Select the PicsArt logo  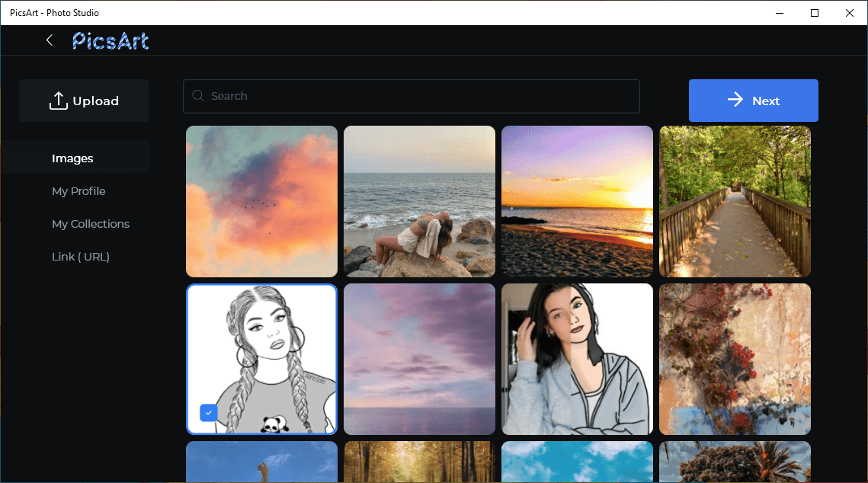[111, 40]
